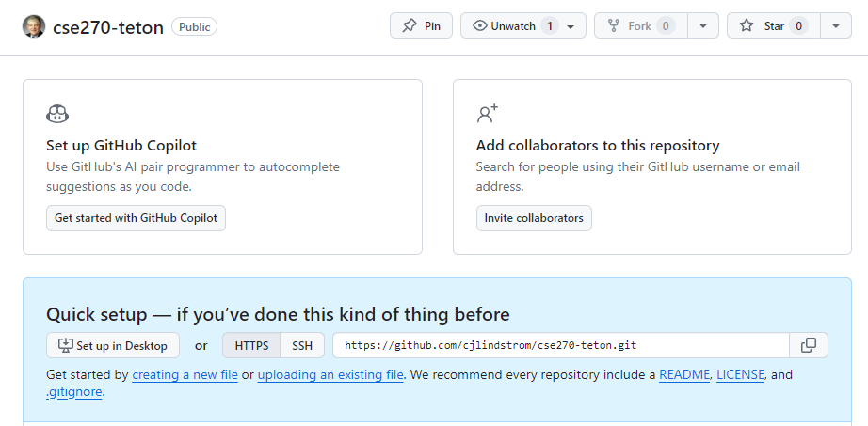Viewport: 868px width, 426px height.
Task: Expand the Fork options dropdown arrow
Action: pos(703,26)
